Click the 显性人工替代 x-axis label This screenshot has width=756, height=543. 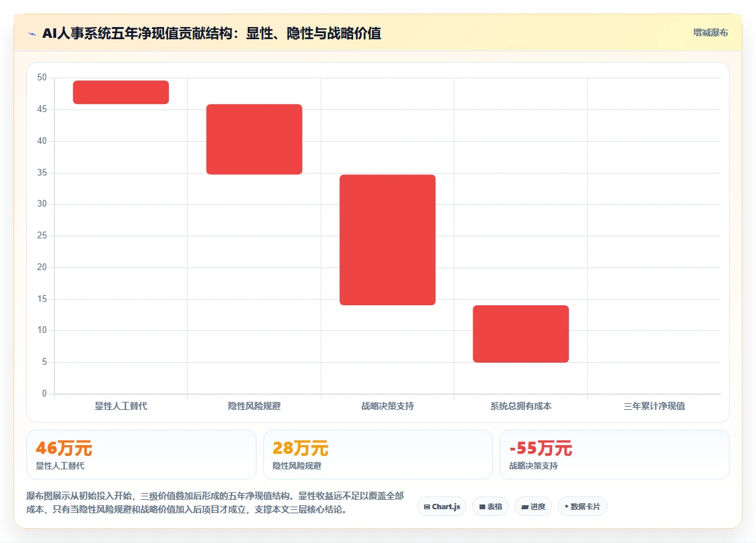[x=121, y=406]
